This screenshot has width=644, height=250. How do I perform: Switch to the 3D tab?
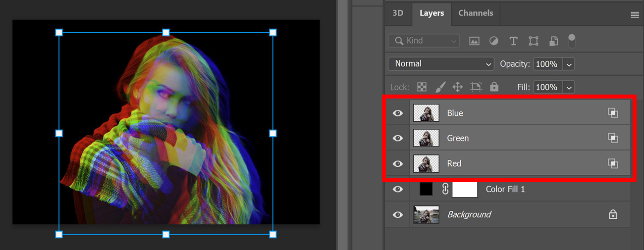click(398, 13)
